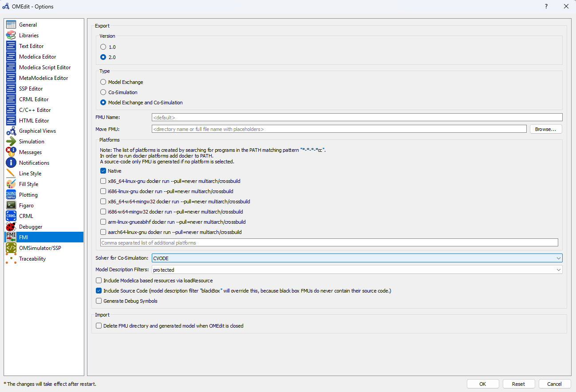Click the C/C++ Editor icon

coord(11,110)
